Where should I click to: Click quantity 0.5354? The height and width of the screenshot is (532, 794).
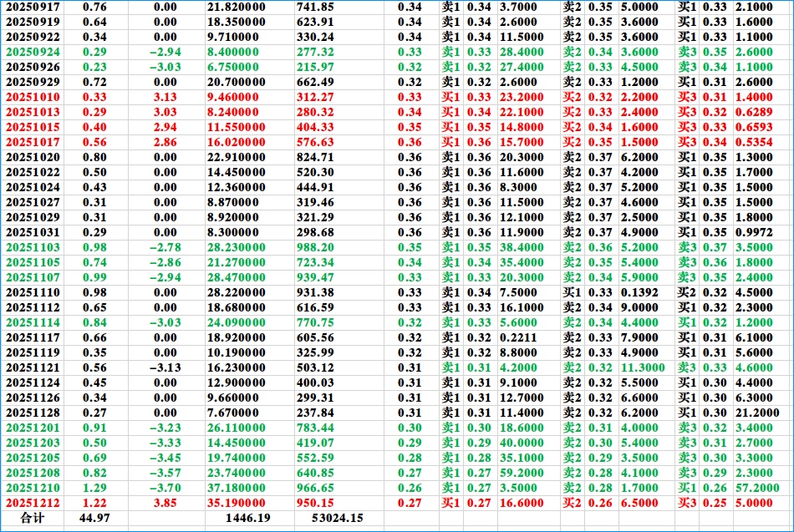coord(754,142)
